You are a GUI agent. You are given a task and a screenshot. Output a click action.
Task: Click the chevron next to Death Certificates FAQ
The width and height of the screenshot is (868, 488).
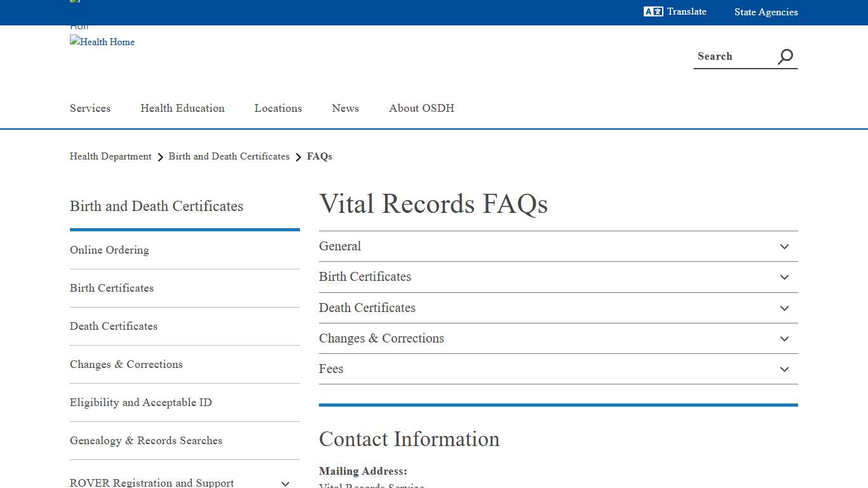click(784, 308)
